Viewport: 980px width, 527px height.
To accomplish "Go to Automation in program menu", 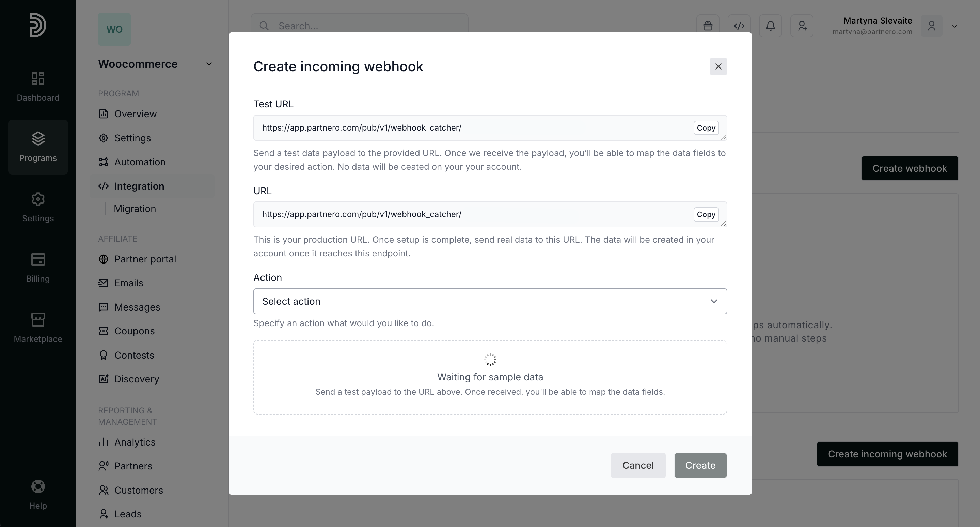I will [x=140, y=162].
